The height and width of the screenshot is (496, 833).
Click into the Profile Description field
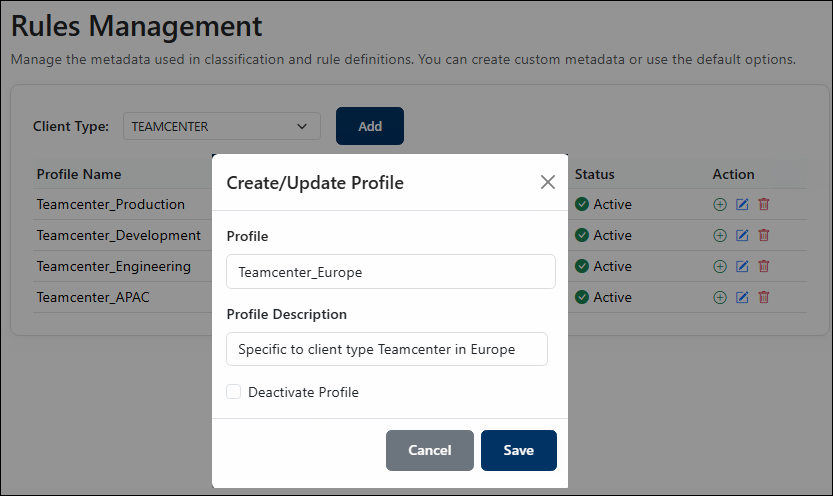click(x=387, y=349)
